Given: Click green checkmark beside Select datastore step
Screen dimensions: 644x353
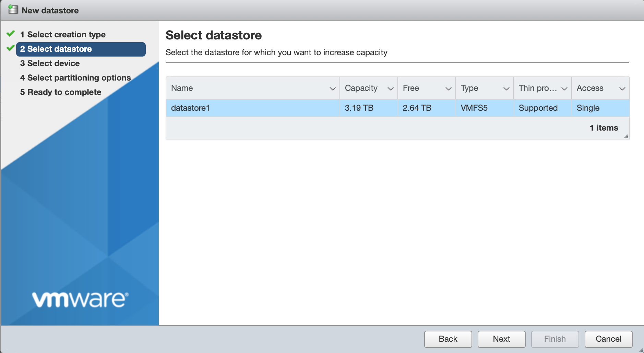Looking at the screenshot, I should [x=10, y=48].
